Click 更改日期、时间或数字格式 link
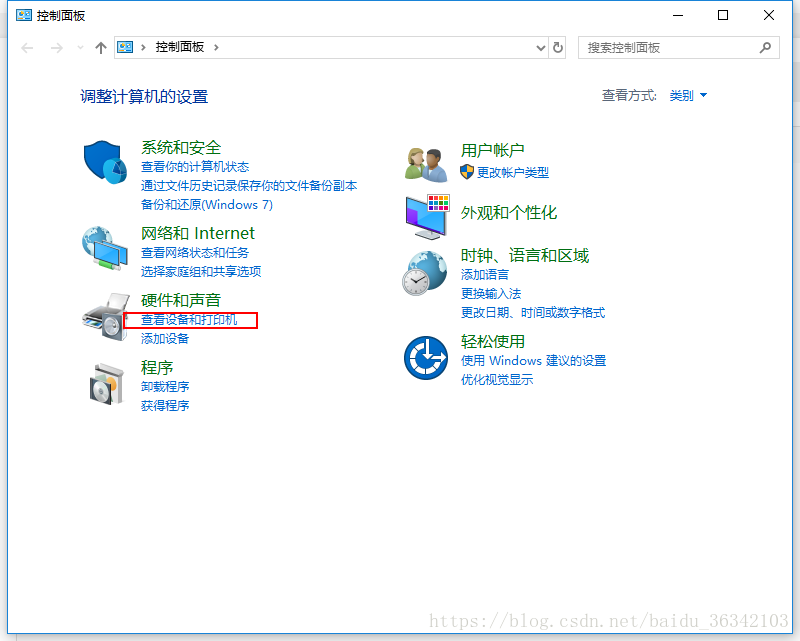The width and height of the screenshot is (800, 641). coord(533,313)
